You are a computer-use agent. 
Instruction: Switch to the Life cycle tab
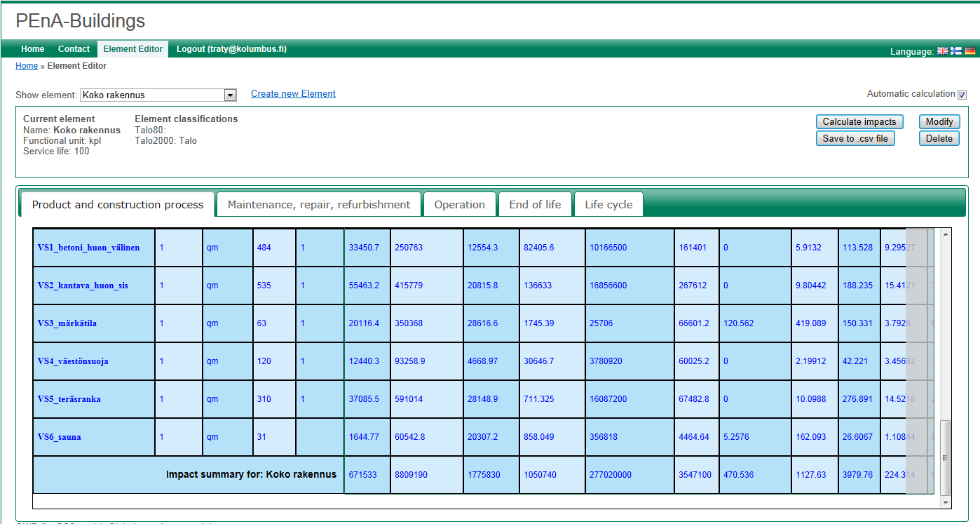(x=609, y=205)
